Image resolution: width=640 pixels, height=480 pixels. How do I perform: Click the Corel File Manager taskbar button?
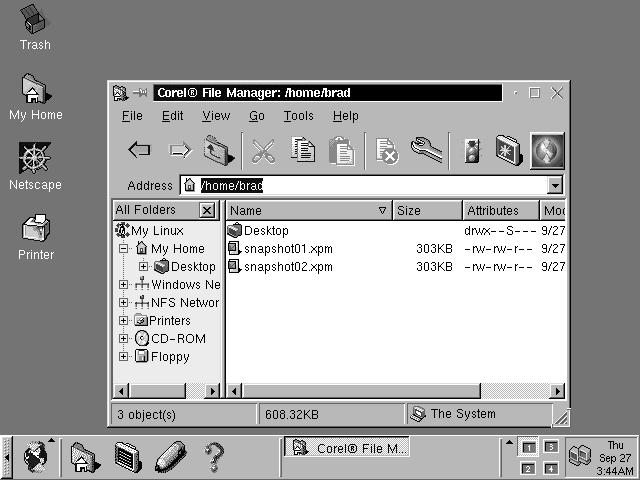[x=347, y=448]
